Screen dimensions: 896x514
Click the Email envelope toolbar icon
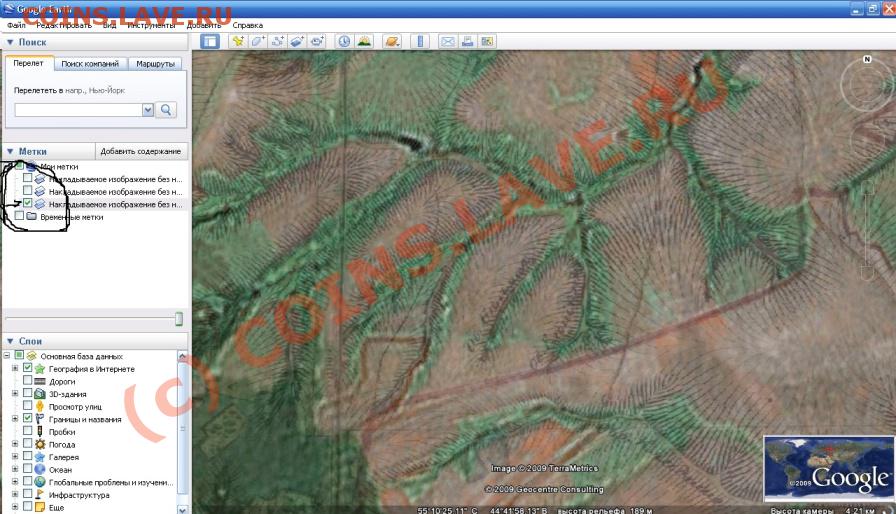[447, 41]
